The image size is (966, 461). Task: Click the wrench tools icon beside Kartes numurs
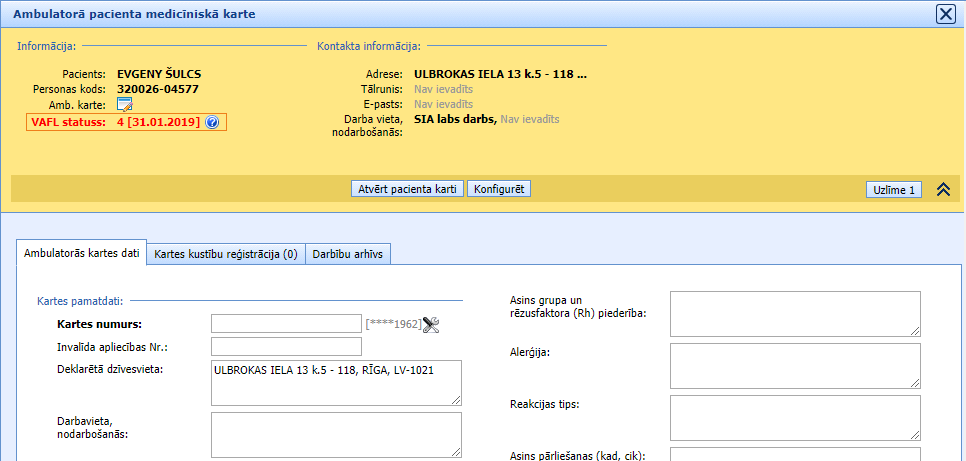click(x=431, y=323)
